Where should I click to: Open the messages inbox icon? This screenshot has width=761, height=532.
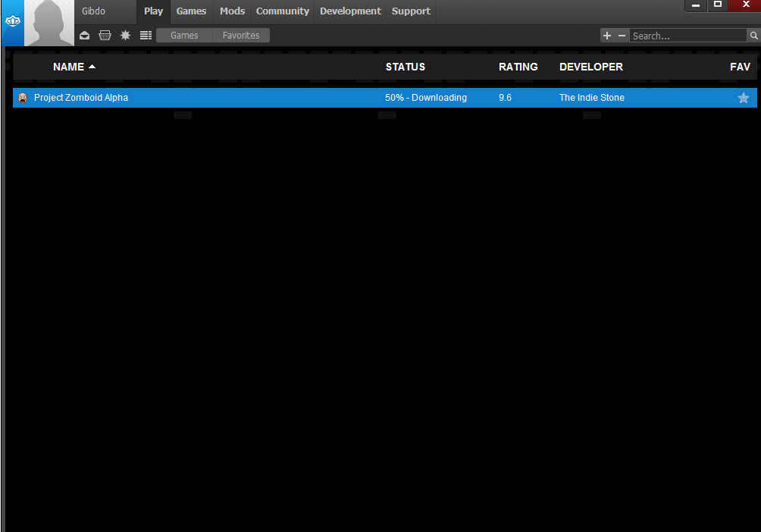pyautogui.click(x=84, y=36)
